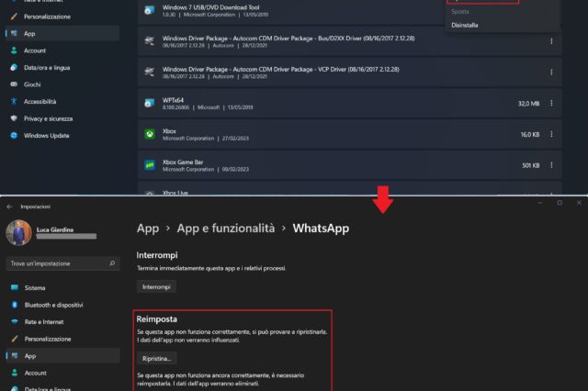Open more options for Xbox

(551, 134)
